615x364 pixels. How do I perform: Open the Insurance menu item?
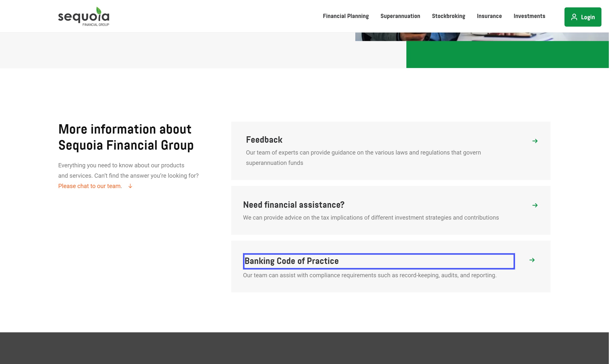(489, 16)
